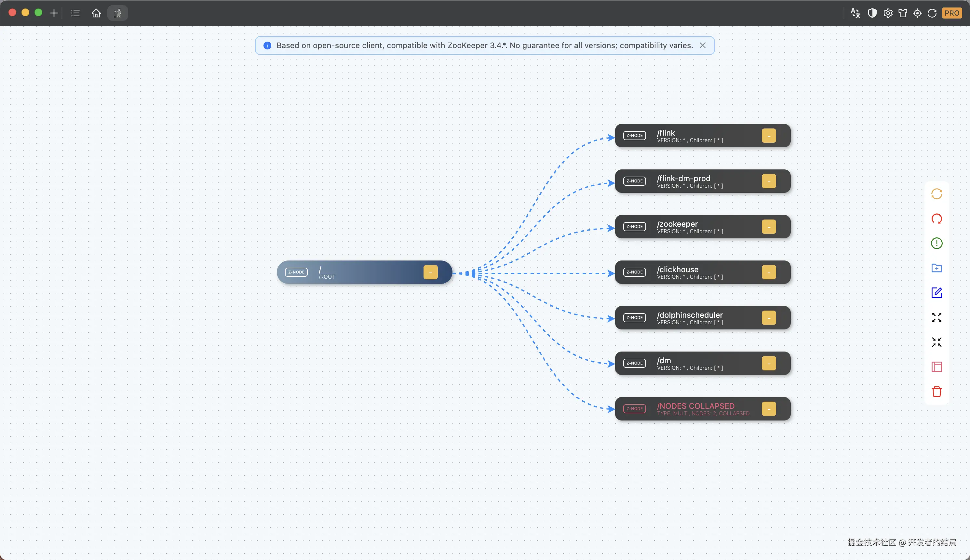This screenshot has height=560, width=970.
Task: Toggle the /flink node yellow collapse button
Action: coord(768,136)
